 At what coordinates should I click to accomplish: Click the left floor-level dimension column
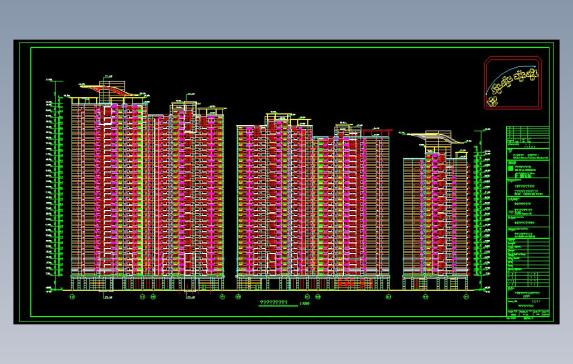[54, 185]
